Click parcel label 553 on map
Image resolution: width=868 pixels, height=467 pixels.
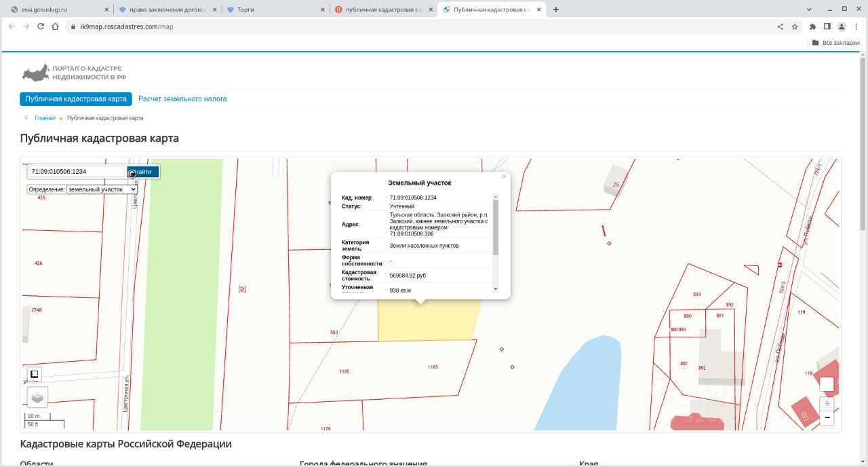tap(334, 332)
